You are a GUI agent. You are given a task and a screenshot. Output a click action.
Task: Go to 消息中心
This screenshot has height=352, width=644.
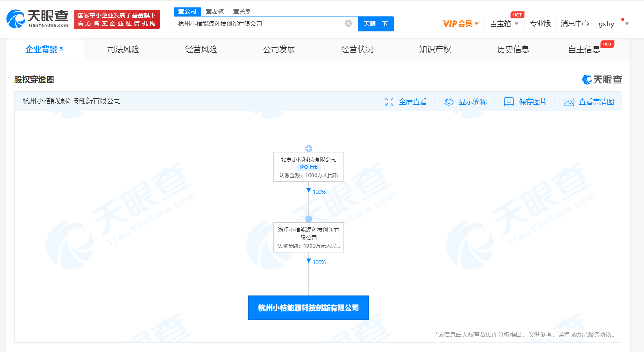[574, 23]
